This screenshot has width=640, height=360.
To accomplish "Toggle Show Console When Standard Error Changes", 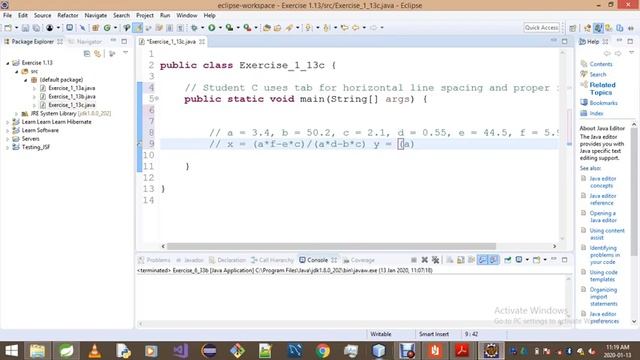I will tap(493, 260).
